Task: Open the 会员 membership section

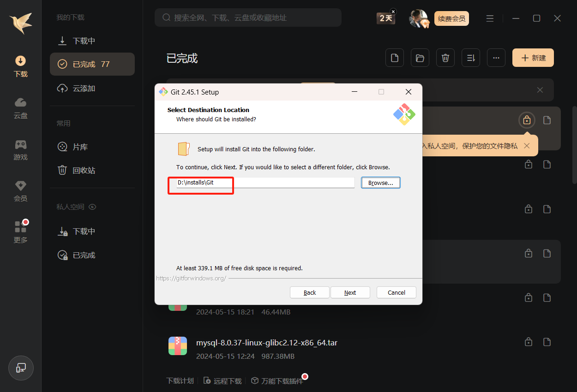Action: point(20,191)
